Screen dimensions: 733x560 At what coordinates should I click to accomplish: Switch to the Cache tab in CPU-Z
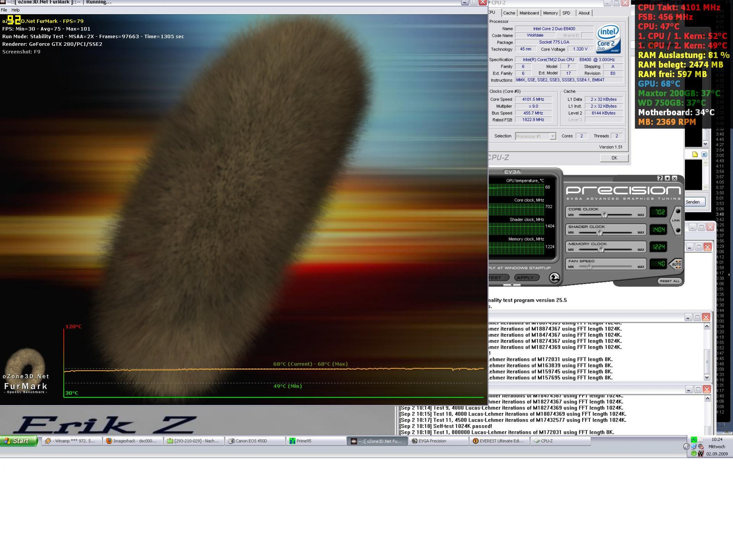[509, 13]
